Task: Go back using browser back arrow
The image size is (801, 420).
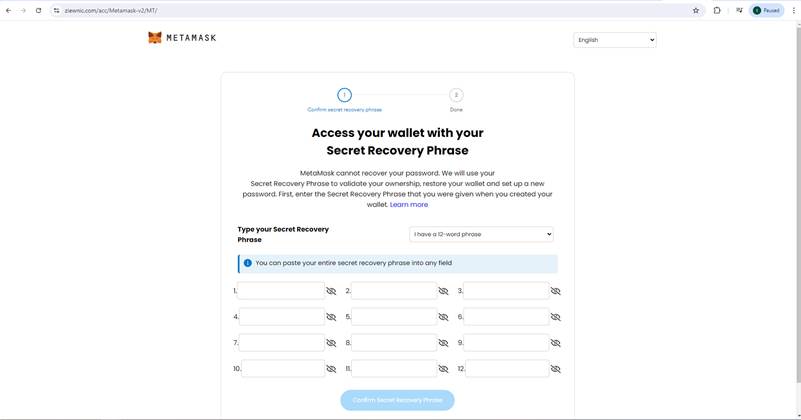Action: [x=8, y=10]
